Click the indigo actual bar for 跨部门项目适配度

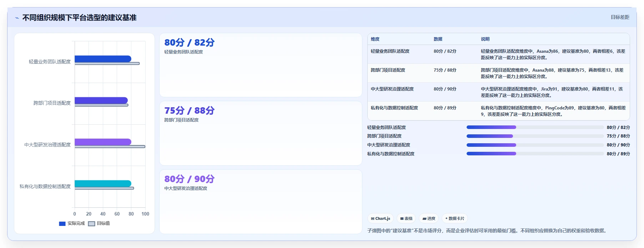(x=101, y=100)
